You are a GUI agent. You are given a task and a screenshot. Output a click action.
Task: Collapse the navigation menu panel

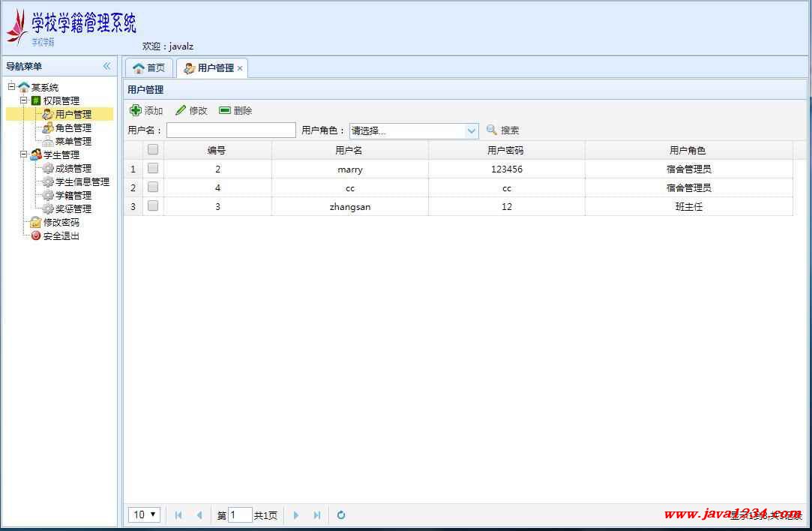(x=106, y=66)
